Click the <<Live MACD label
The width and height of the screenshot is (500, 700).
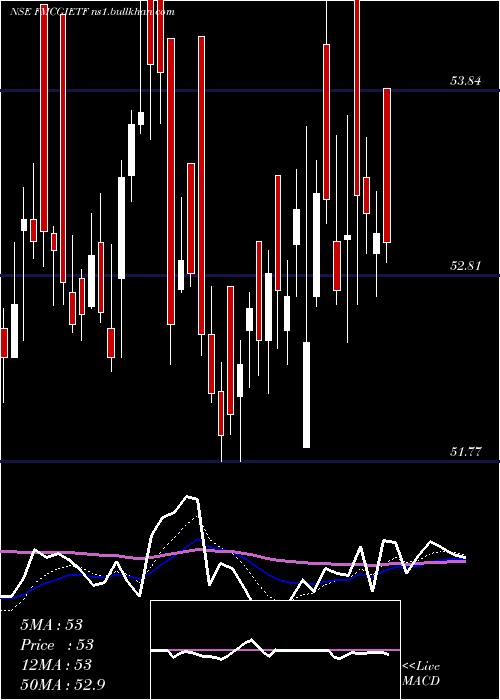pos(421,674)
